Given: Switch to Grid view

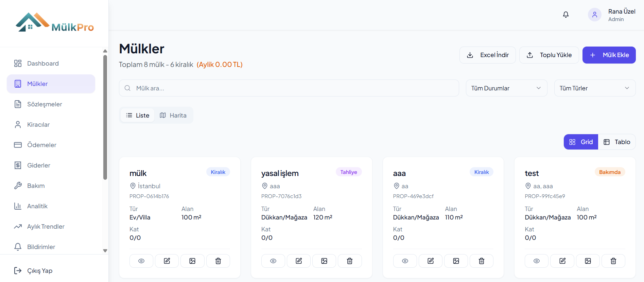Looking at the screenshot, I should coord(581,142).
